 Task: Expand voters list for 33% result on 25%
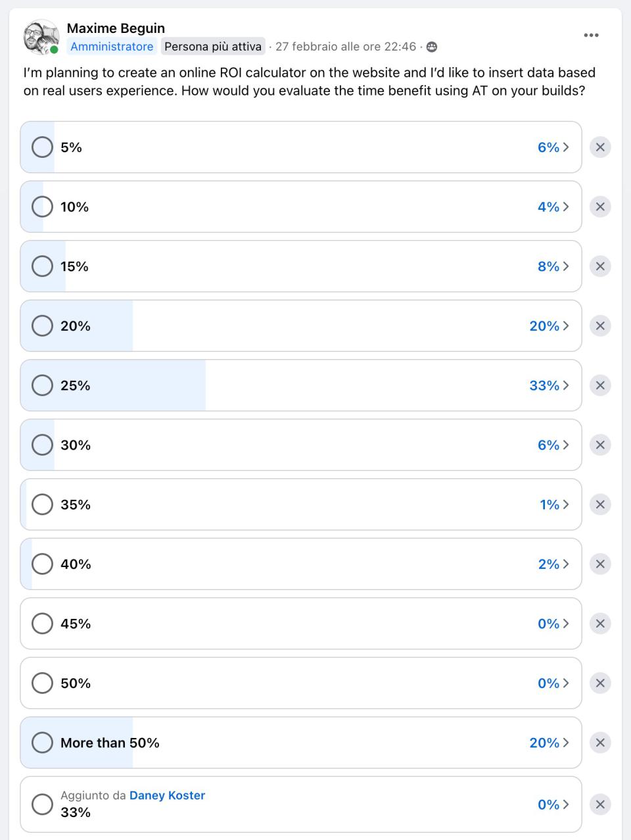point(549,385)
